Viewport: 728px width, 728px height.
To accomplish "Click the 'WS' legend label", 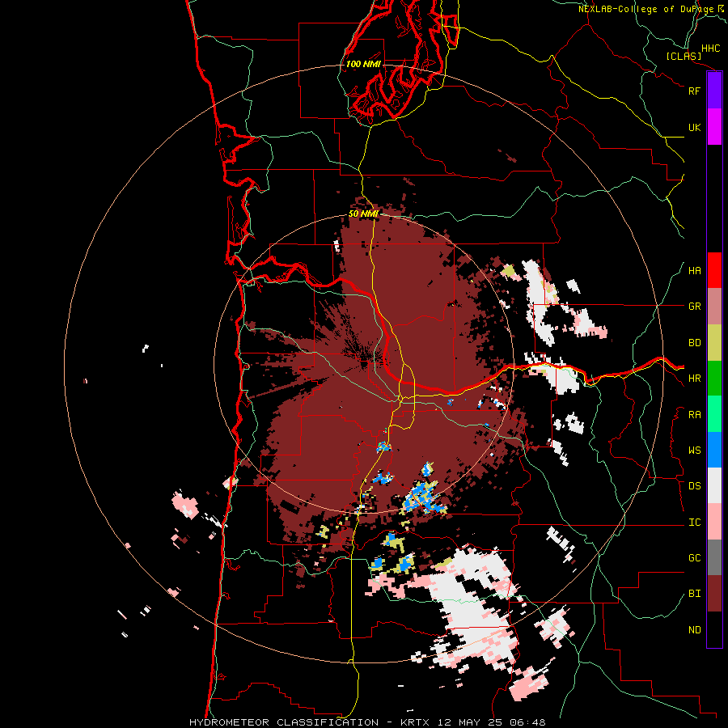I will pos(694,451).
